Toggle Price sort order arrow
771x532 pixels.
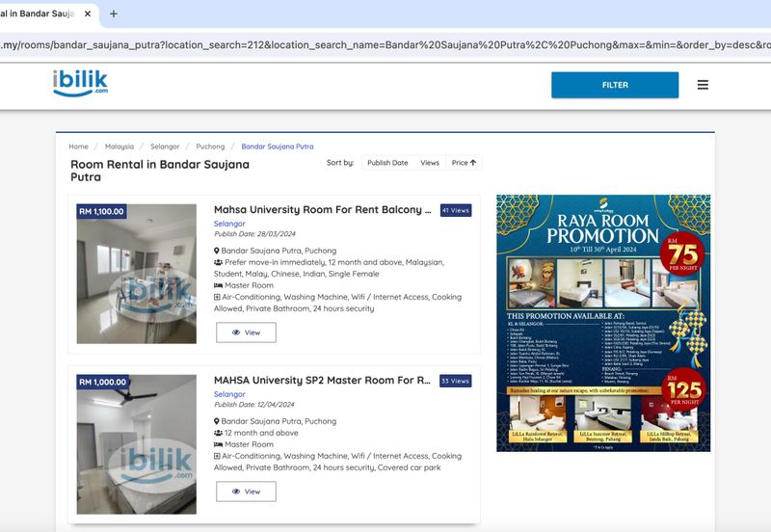click(473, 163)
